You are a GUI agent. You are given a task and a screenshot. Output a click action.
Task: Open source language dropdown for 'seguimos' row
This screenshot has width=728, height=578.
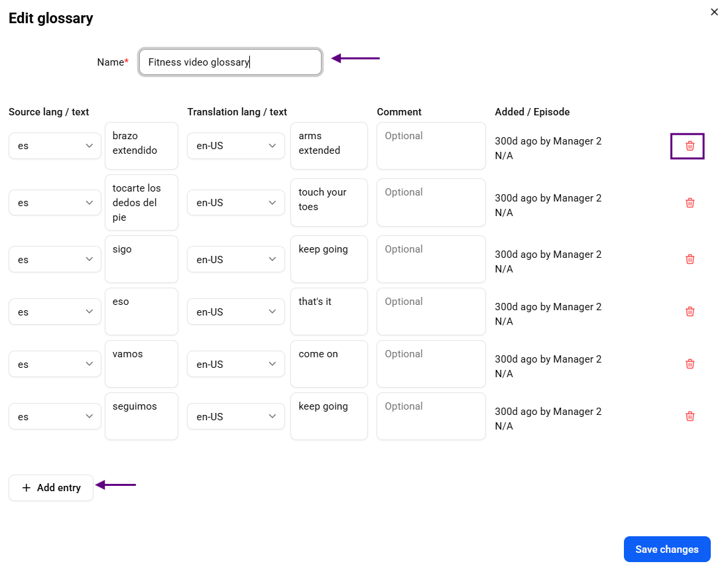(x=55, y=416)
